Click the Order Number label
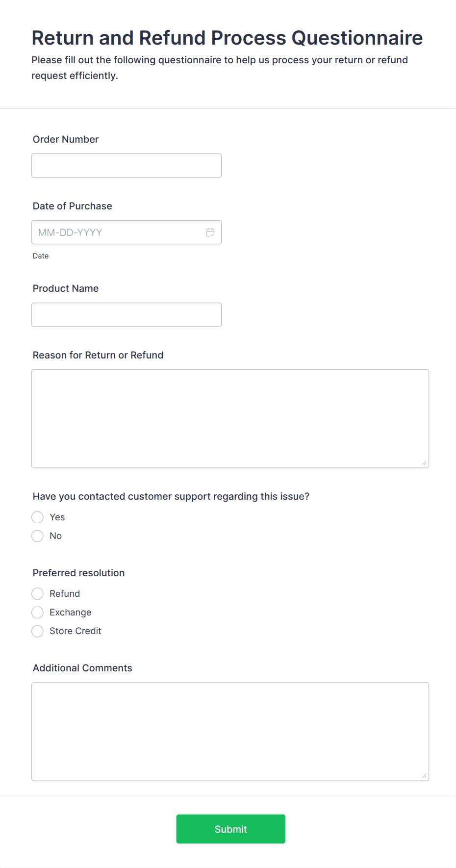This screenshot has height=868, width=456. click(65, 139)
